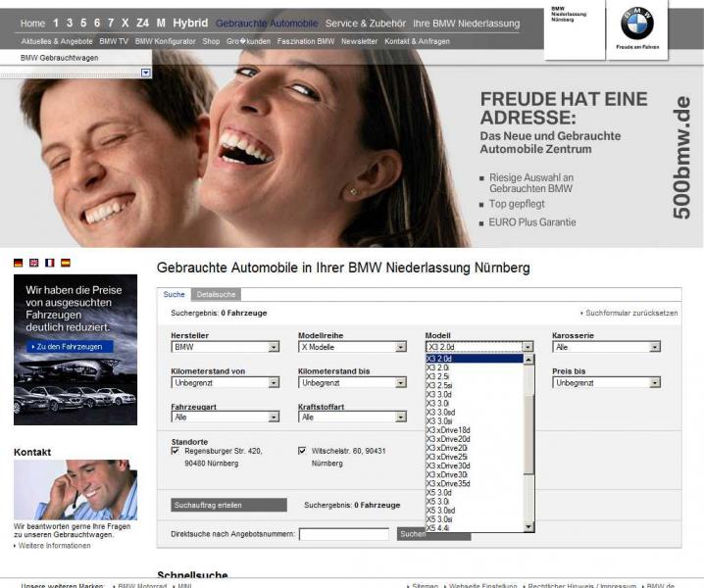Click the Angebotsnummern direct search input field
704x588 pixels.
pyautogui.click(x=344, y=534)
